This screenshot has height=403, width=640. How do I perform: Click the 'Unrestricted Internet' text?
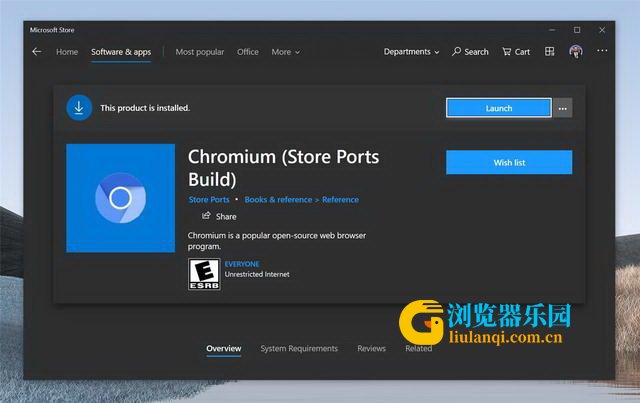coord(257,274)
